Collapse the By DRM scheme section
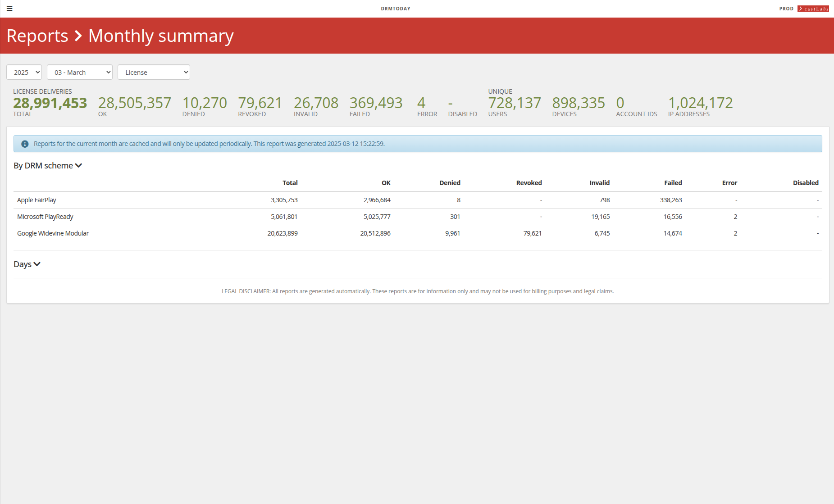This screenshot has width=834, height=504. click(x=47, y=165)
